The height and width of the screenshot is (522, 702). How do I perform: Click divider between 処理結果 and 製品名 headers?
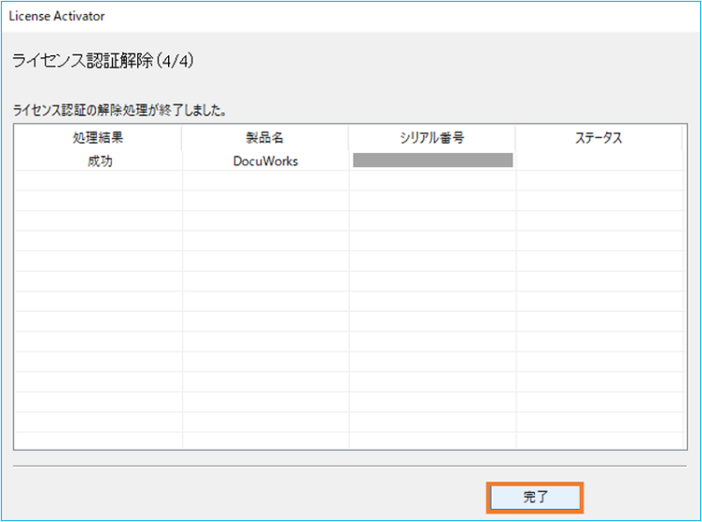(x=182, y=138)
